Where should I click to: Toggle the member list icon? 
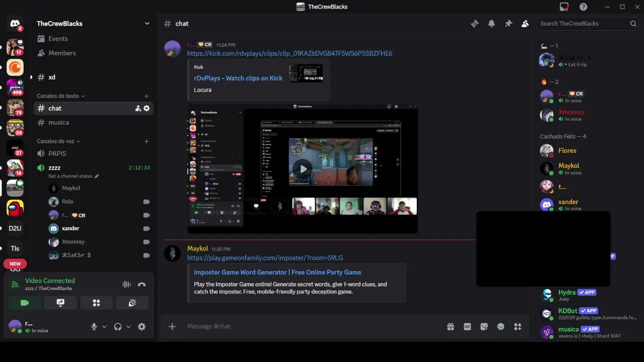525,24
